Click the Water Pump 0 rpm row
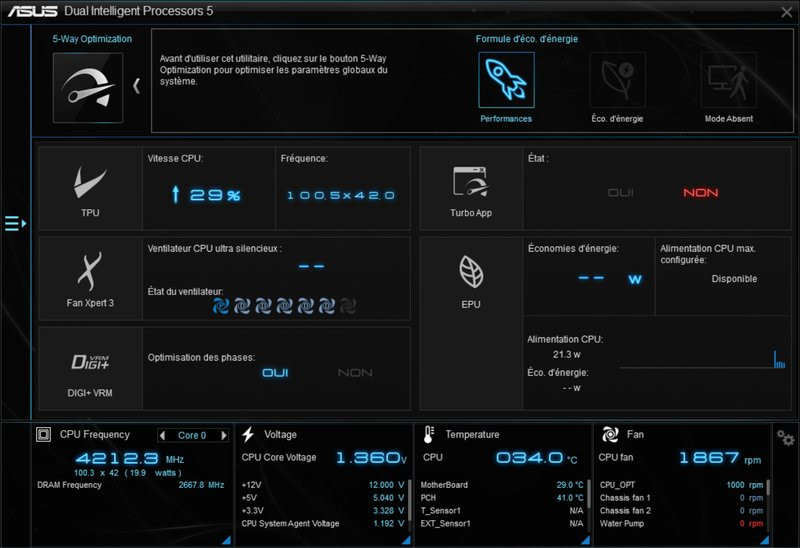 pyautogui.click(x=681, y=524)
